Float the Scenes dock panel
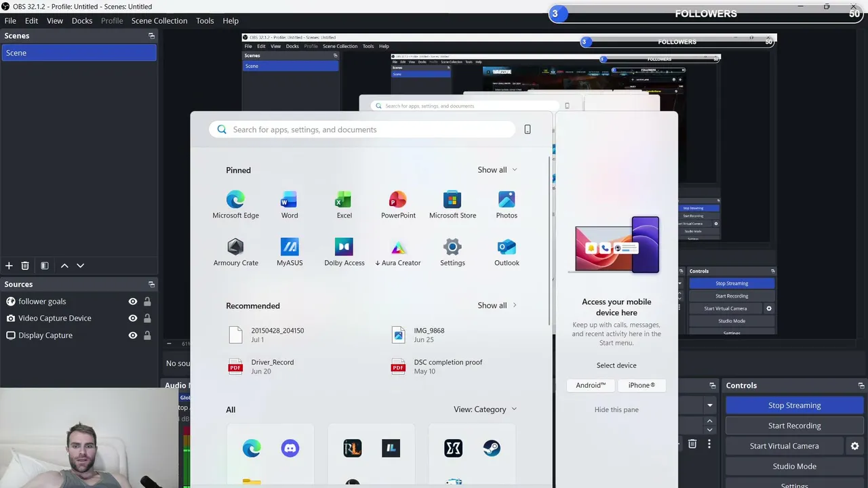Image resolution: width=868 pixels, height=488 pixels. [x=151, y=36]
